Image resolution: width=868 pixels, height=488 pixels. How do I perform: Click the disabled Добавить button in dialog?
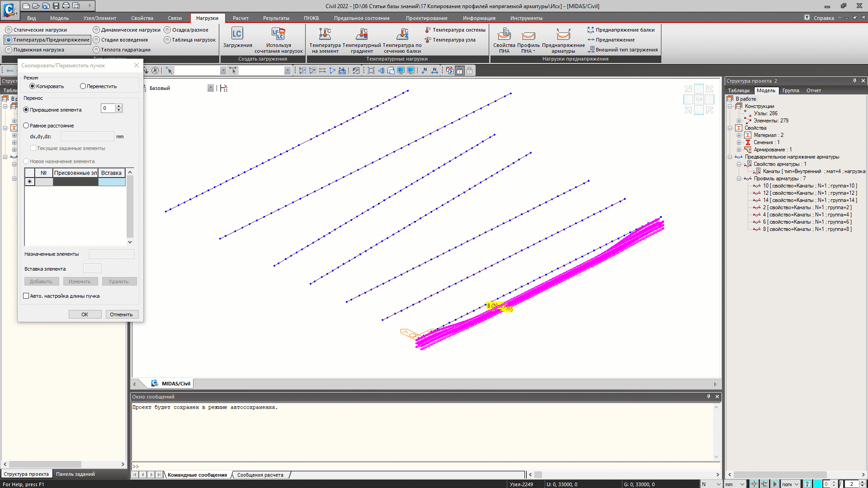click(x=41, y=282)
